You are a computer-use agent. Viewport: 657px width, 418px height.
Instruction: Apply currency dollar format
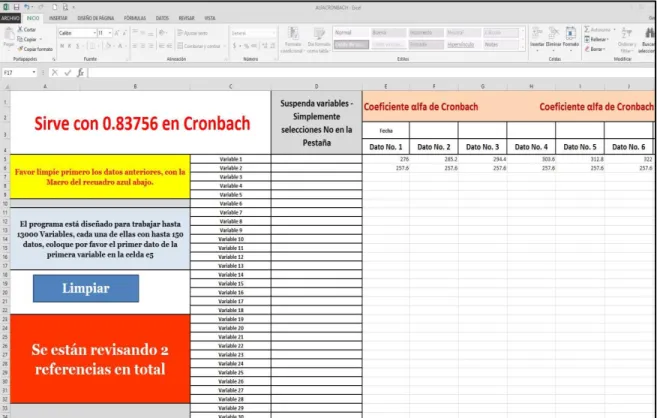click(235, 46)
